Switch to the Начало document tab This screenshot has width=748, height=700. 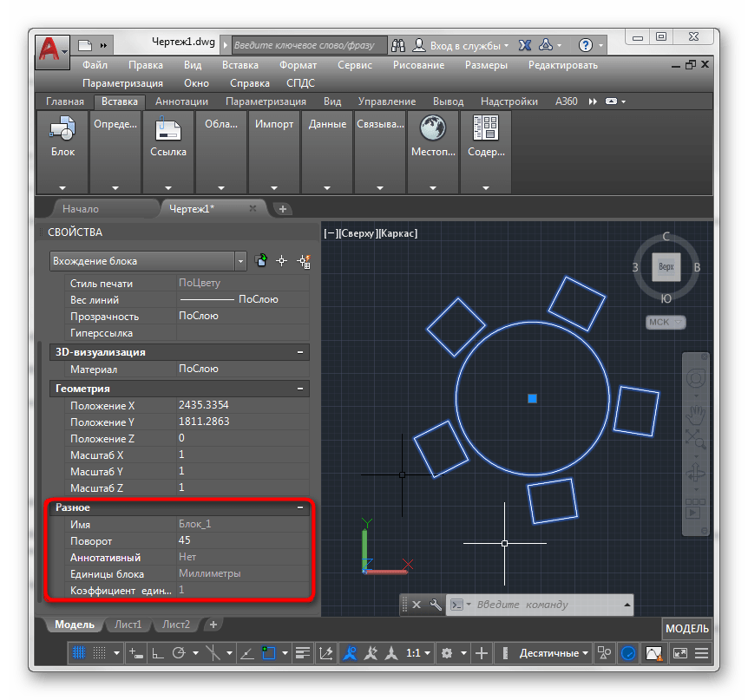click(x=81, y=209)
